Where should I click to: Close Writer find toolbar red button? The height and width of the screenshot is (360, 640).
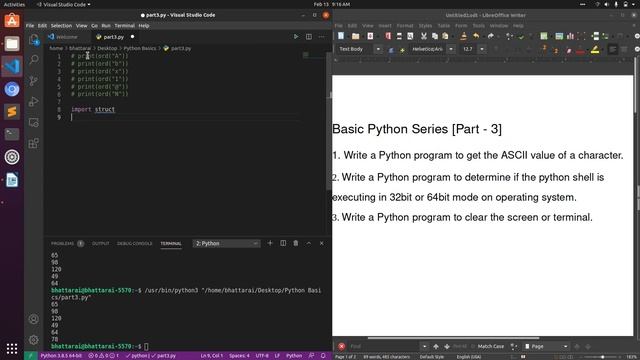pyautogui.click(x=342, y=346)
